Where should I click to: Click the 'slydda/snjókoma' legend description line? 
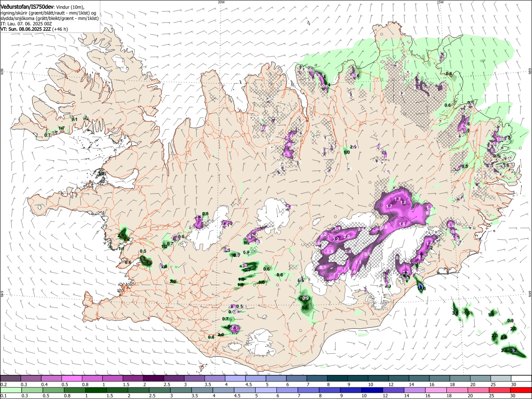click(49, 18)
